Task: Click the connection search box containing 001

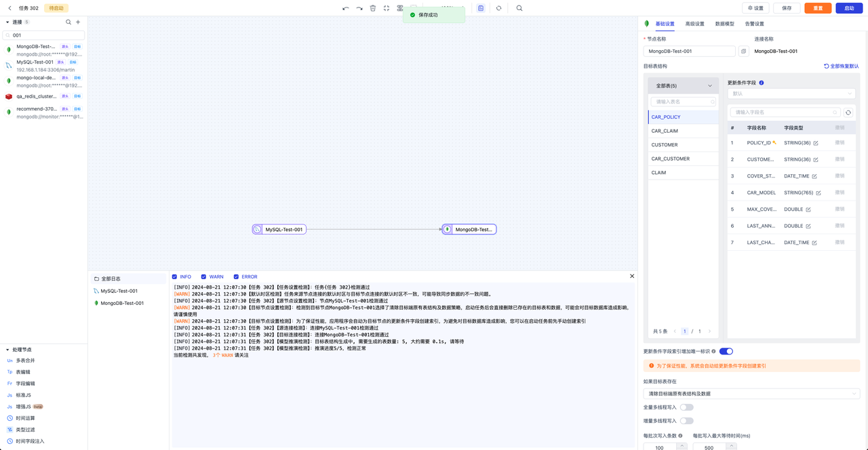Action: click(43, 35)
